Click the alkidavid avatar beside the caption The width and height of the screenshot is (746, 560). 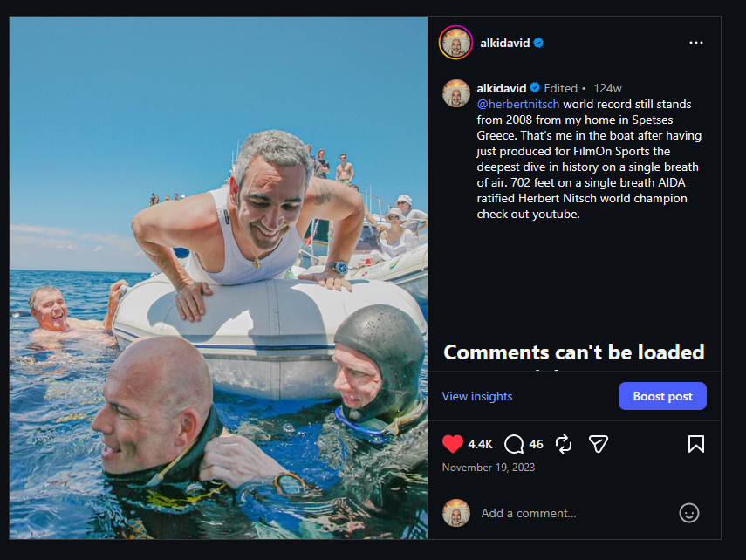pos(456,93)
